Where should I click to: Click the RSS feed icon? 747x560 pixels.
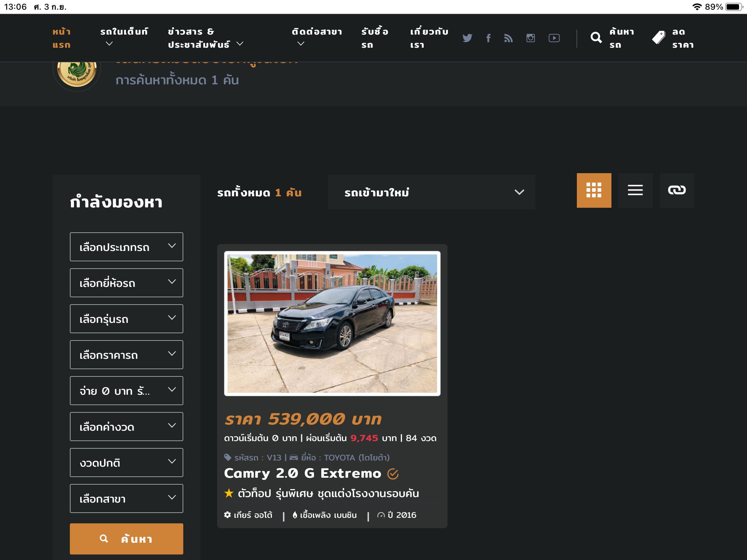point(508,38)
